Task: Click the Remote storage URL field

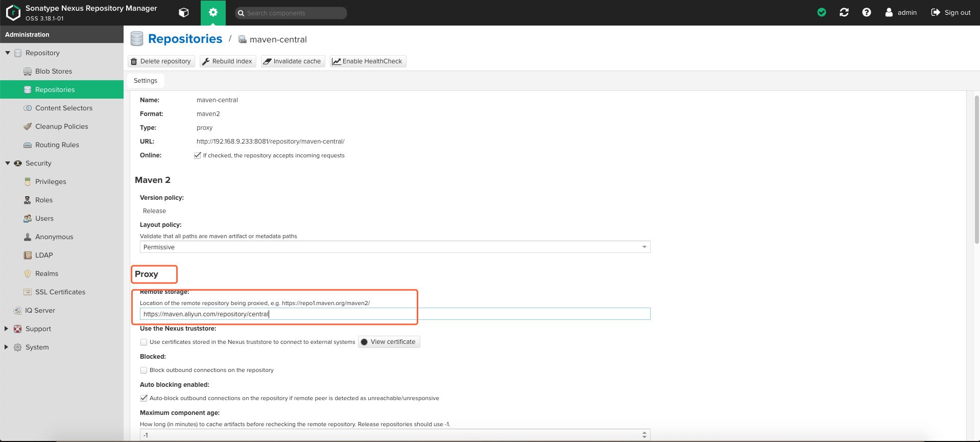Action: coord(395,314)
